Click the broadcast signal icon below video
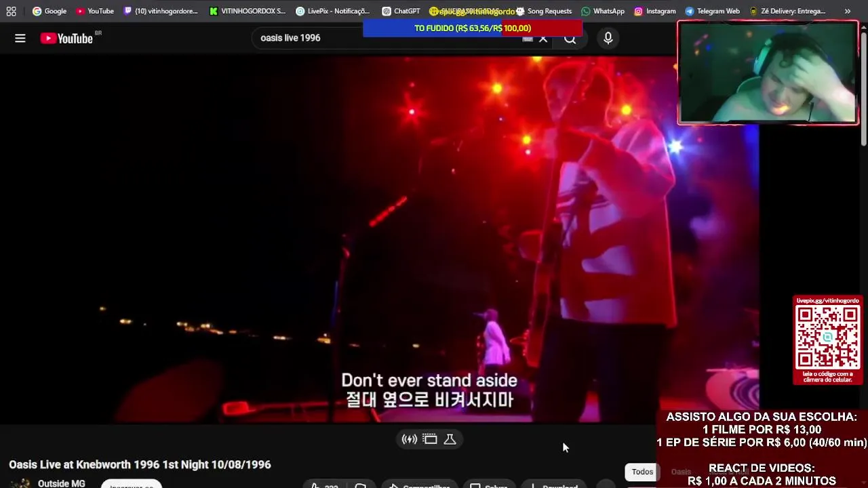 coord(409,439)
